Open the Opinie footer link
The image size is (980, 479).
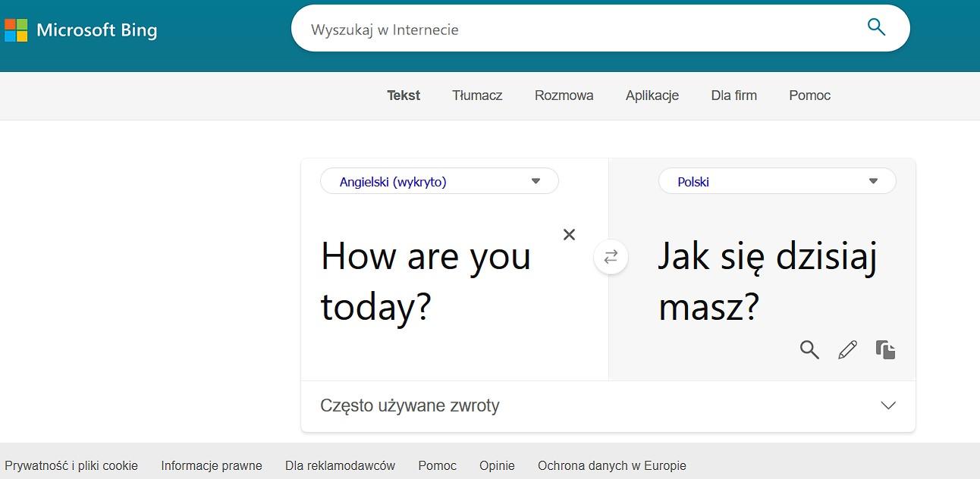pos(497,465)
